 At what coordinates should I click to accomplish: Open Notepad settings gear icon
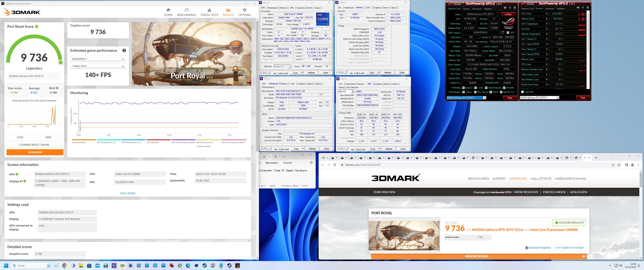pos(311,163)
